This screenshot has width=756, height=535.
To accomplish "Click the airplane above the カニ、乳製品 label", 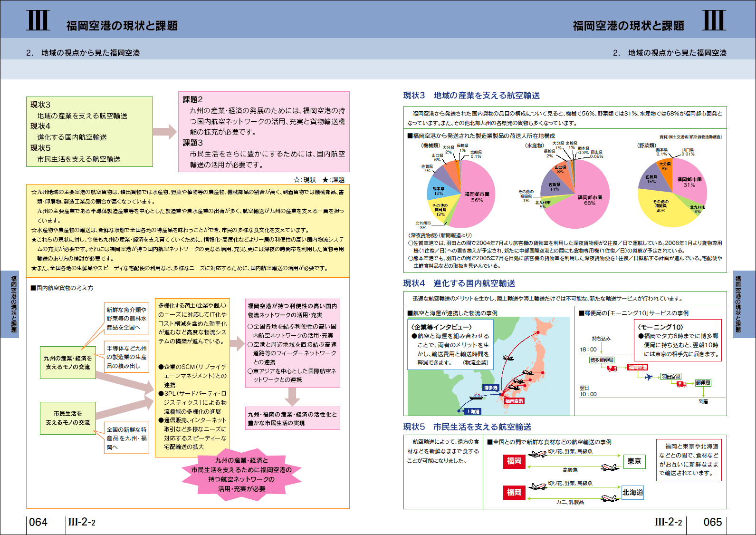I will [x=609, y=498].
